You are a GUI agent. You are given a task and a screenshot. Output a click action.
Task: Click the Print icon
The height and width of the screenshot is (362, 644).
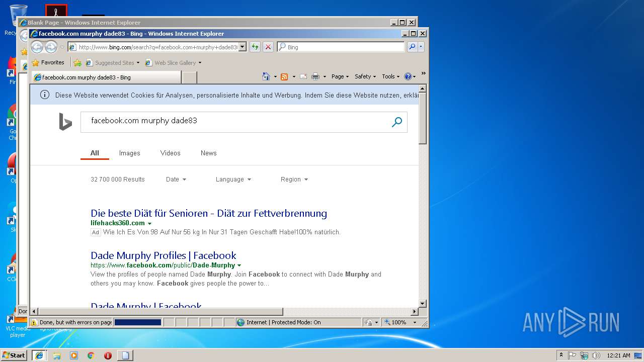coord(315,76)
